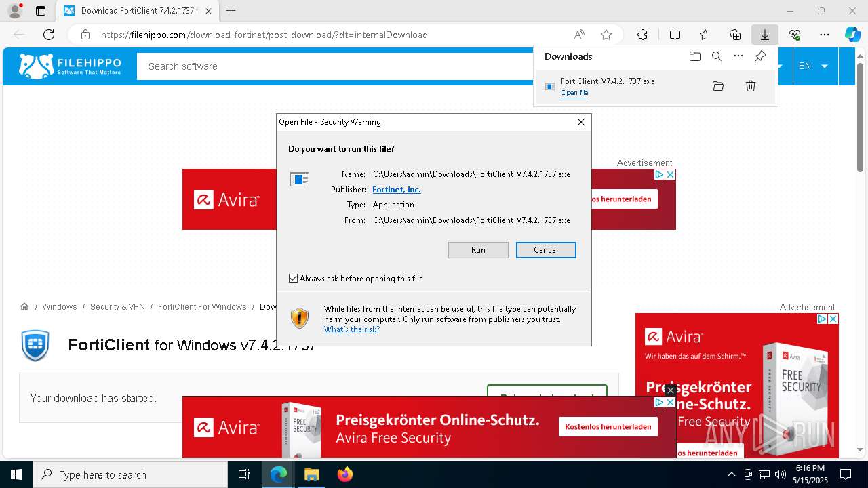This screenshot has height=488, width=868.
Task: Click the Search software field
Action: [335, 66]
